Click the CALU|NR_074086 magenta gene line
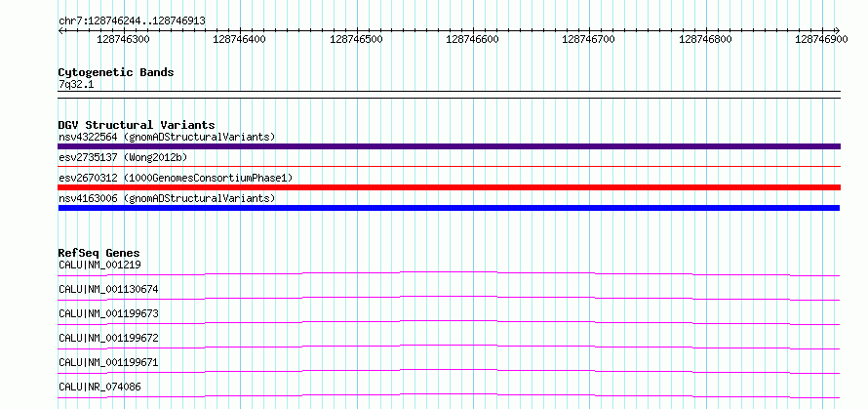The width and height of the screenshot is (868, 409). [x=449, y=395]
